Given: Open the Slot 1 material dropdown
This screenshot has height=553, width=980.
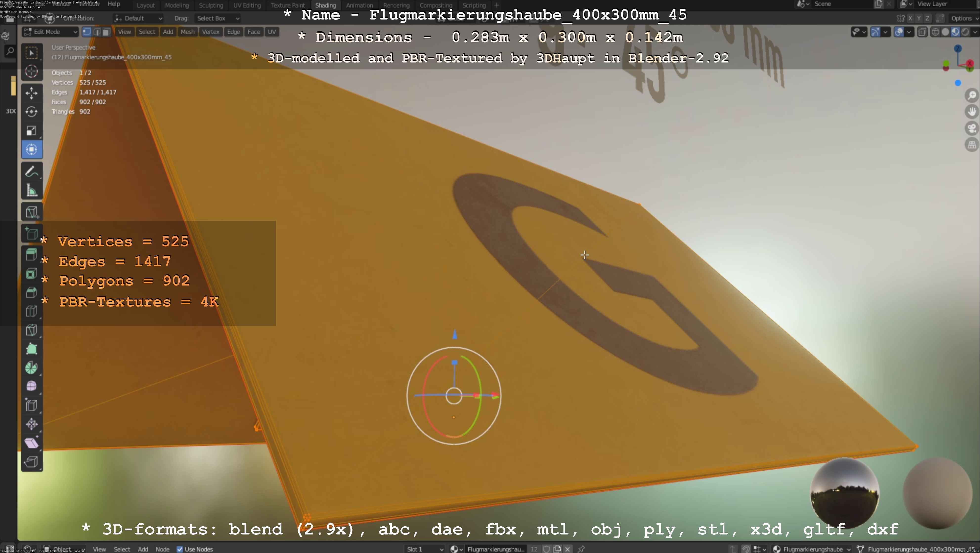Looking at the screenshot, I should tap(425, 549).
